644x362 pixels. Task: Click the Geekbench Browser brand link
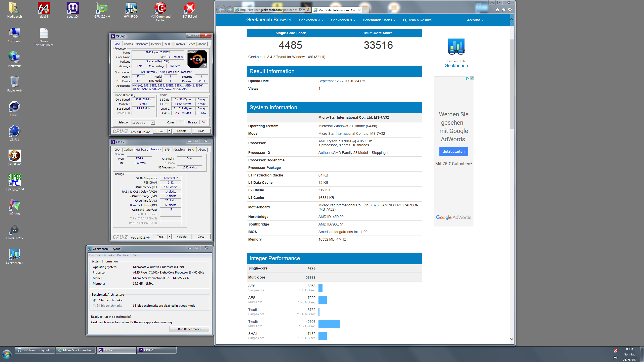[269, 20]
